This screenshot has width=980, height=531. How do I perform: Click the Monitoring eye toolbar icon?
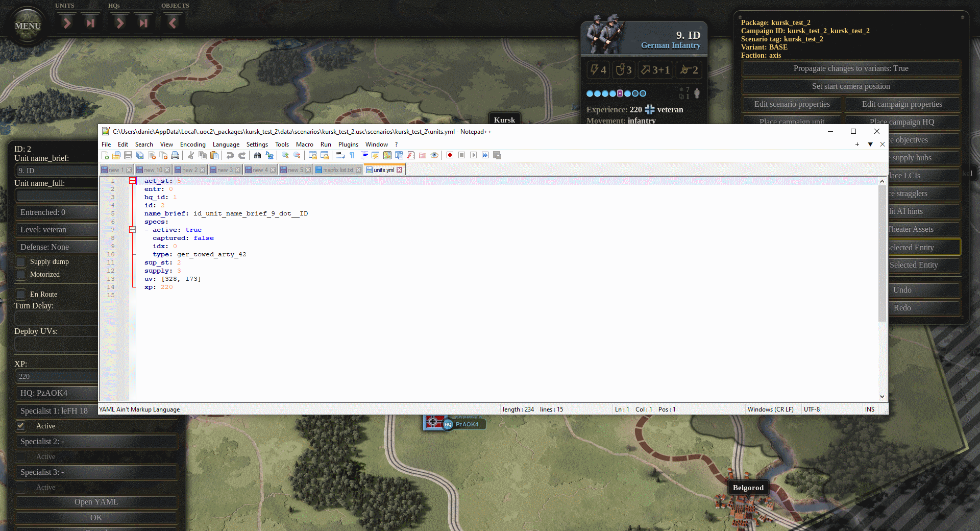pyautogui.click(x=434, y=155)
